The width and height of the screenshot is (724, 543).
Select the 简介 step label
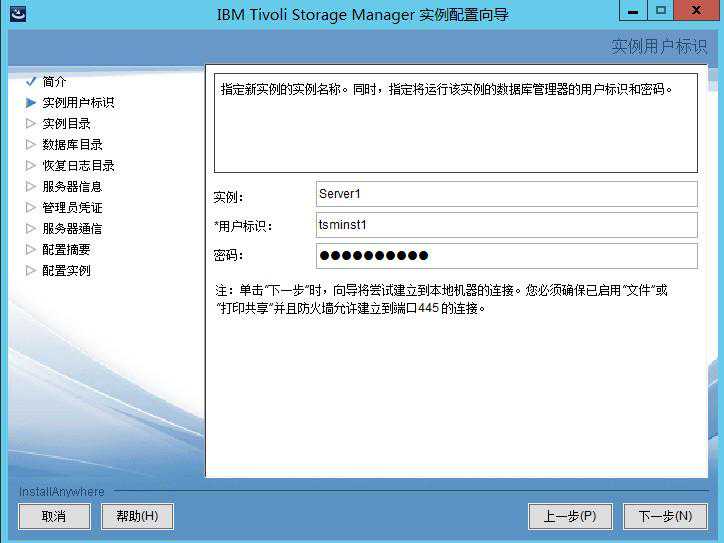click(x=54, y=81)
